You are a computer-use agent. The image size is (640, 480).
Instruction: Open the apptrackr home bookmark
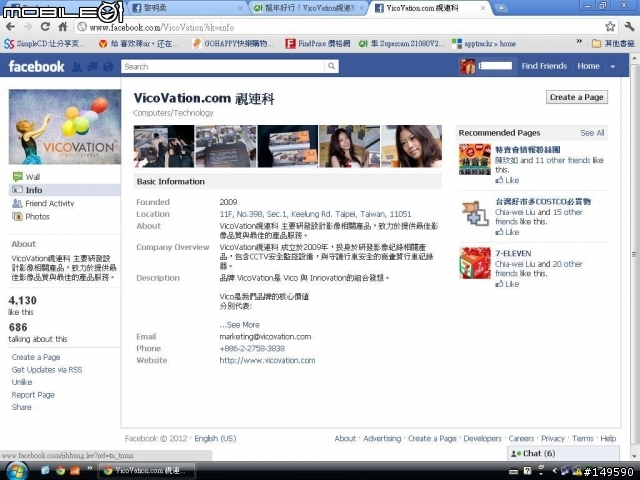click(484, 44)
